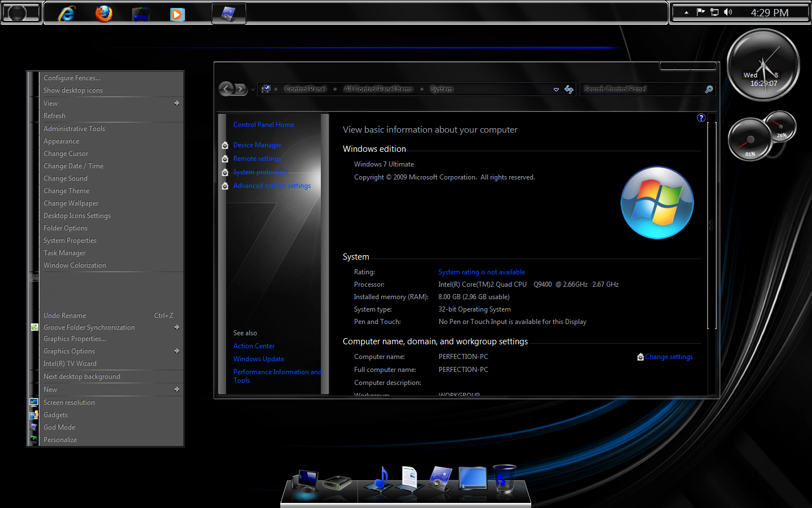Image resolution: width=812 pixels, height=508 pixels.
Task: Open the hard drive icon in dock
Action: click(x=337, y=483)
